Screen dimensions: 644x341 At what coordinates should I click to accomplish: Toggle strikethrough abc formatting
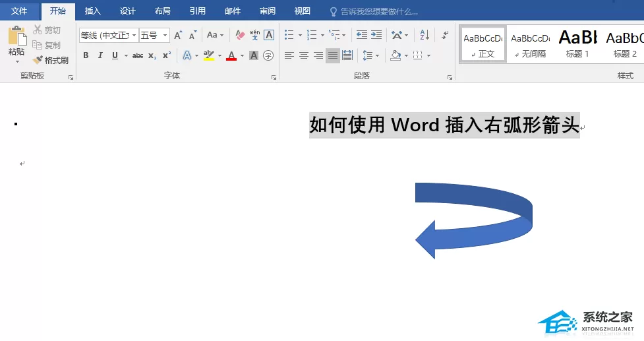pyautogui.click(x=138, y=55)
